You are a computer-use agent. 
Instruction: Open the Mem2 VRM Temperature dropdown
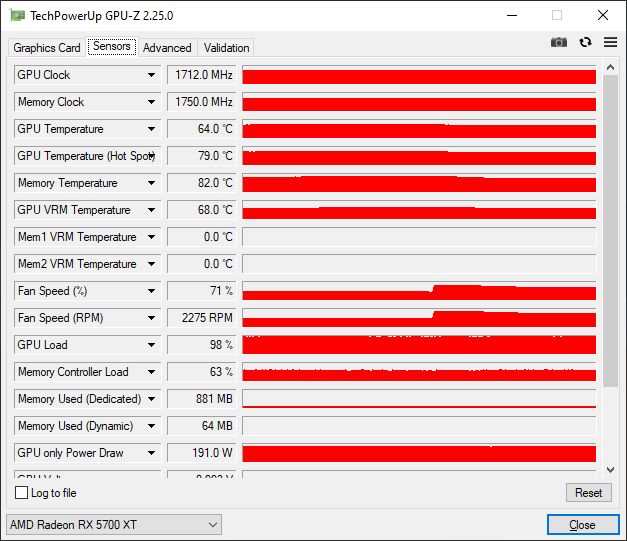point(151,264)
